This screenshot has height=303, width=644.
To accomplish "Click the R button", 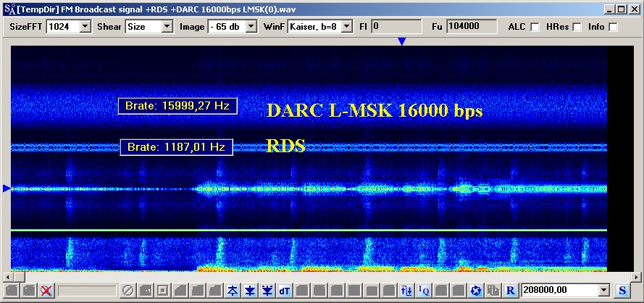I will 511,291.
